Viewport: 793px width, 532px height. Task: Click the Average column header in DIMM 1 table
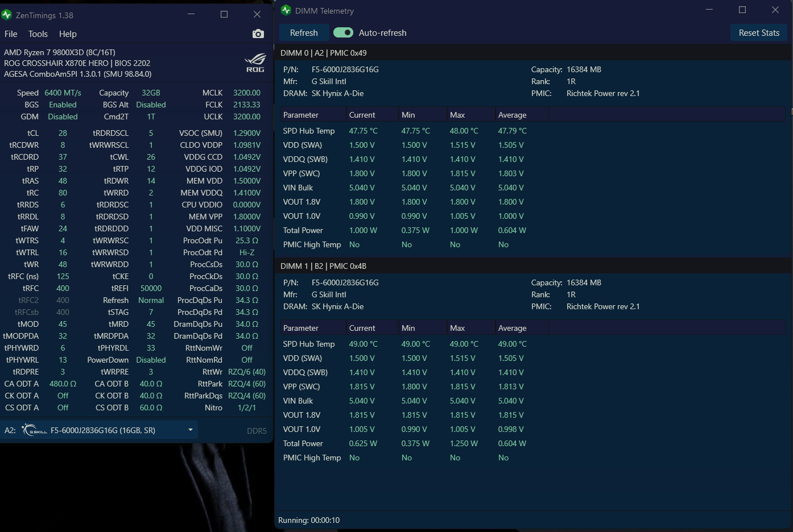522,328
